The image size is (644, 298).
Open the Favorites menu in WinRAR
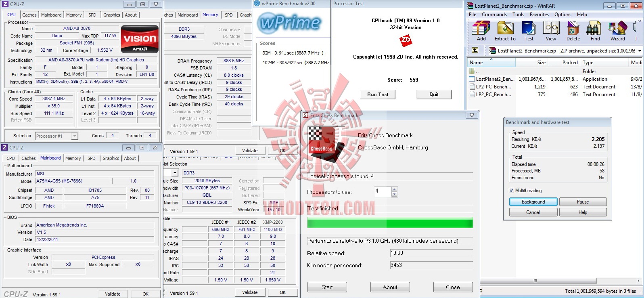click(x=539, y=15)
